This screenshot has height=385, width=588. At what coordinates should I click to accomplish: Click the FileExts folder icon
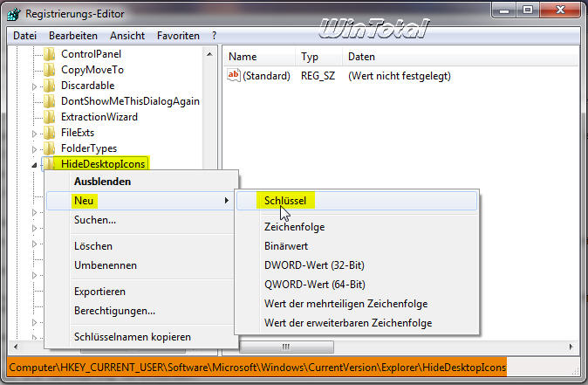pos(50,133)
